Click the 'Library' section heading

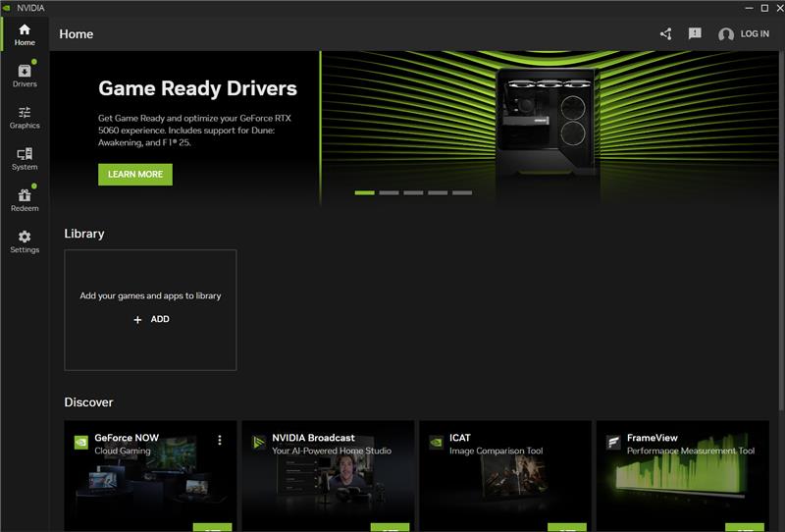pos(84,234)
